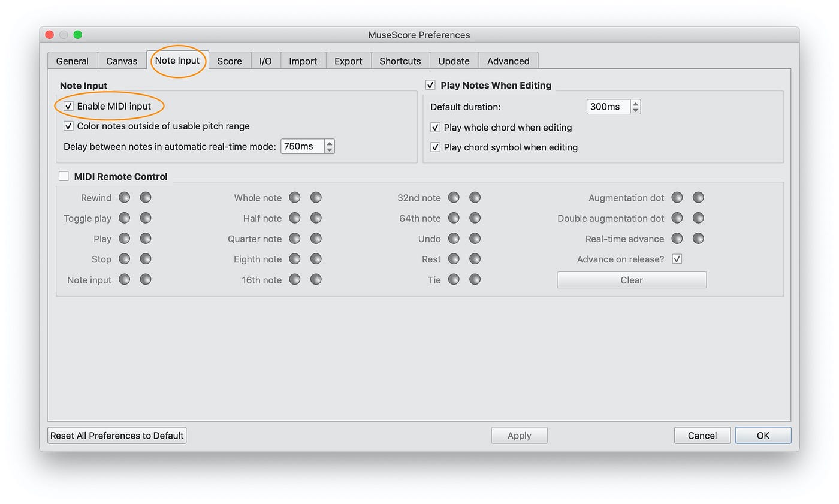Viewport: 839px width, 504px height.
Task: Click the left circle beside Play
Action: (124, 238)
